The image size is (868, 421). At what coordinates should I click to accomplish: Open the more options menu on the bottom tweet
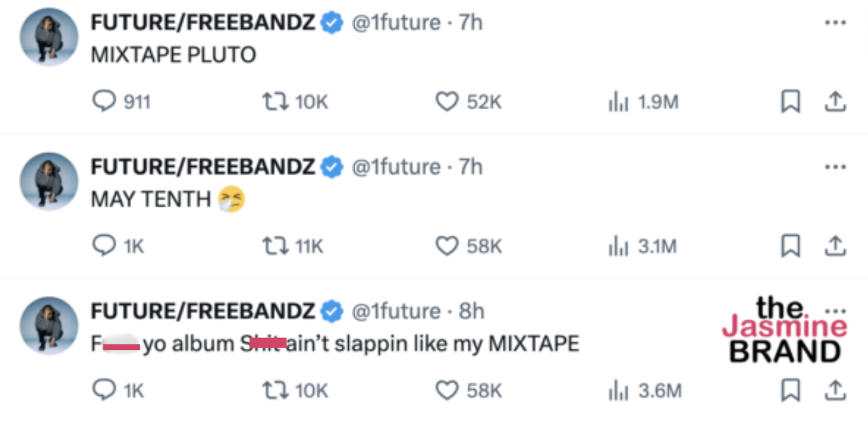point(834,311)
